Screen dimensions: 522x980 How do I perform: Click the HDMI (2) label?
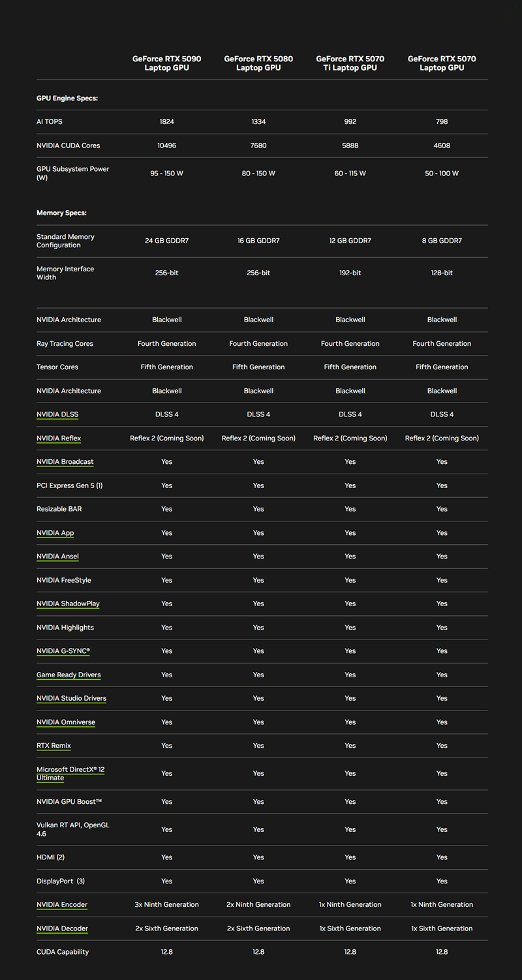click(x=51, y=857)
